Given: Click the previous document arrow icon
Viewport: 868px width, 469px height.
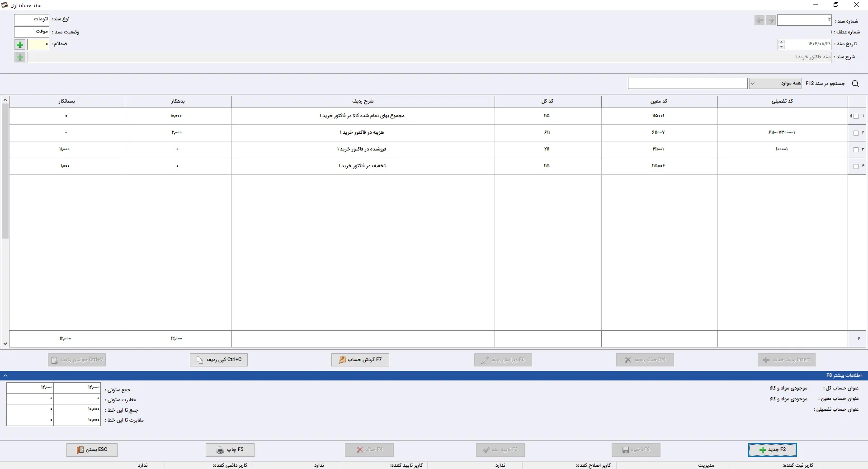Looking at the screenshot, I should (x=759, y=20).
